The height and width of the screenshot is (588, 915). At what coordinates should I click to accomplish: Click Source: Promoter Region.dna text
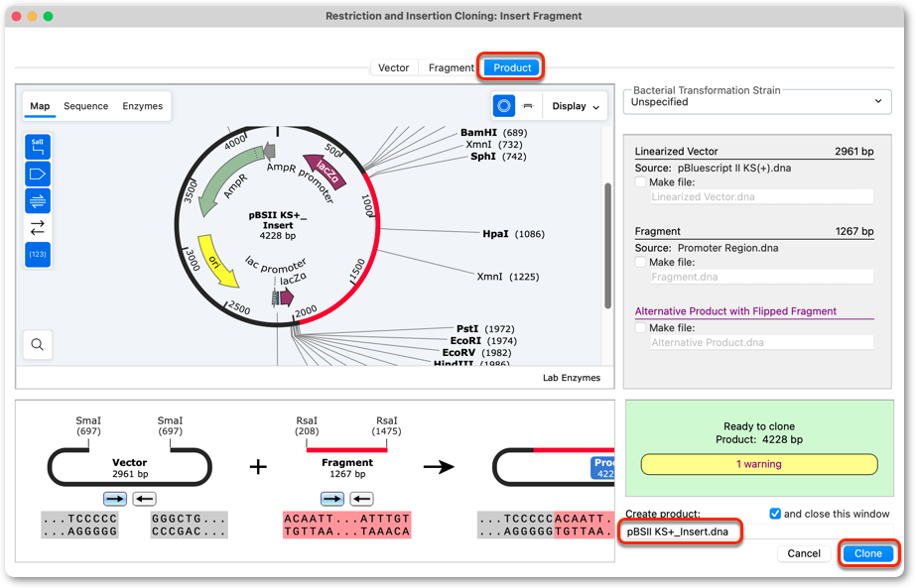pos(707,248)
